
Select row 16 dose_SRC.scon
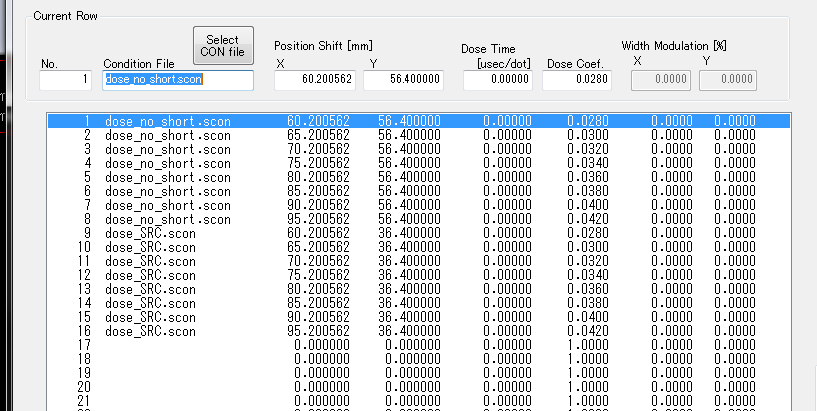coord(419,332)
